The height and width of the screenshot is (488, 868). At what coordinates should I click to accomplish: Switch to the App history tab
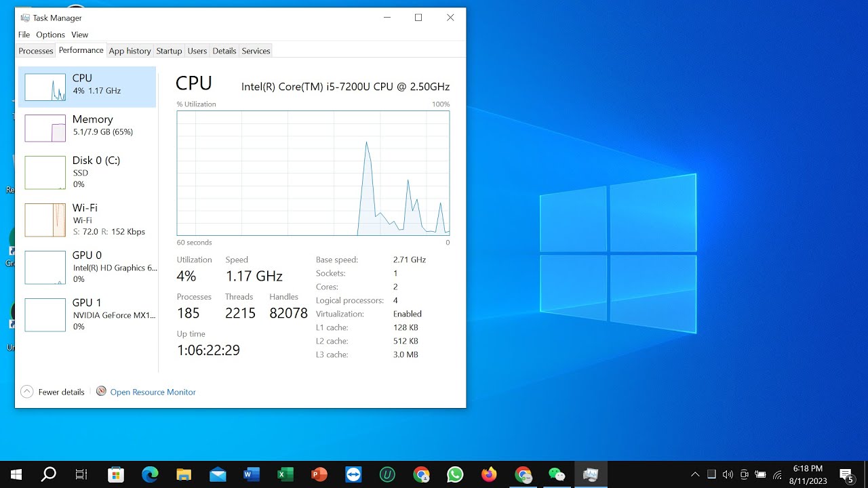coord(130,51)
